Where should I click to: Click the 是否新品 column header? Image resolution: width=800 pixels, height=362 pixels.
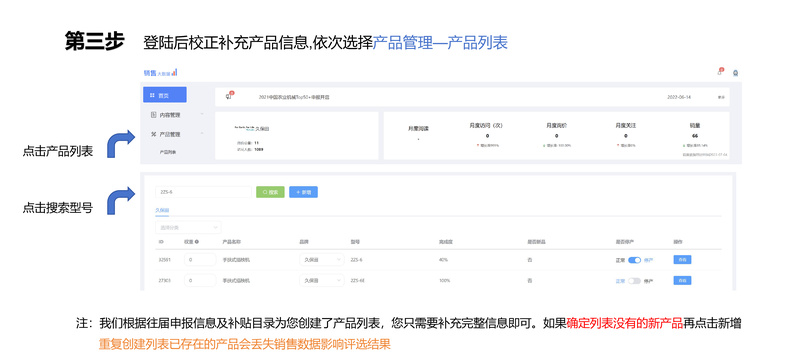click(537, 242)
